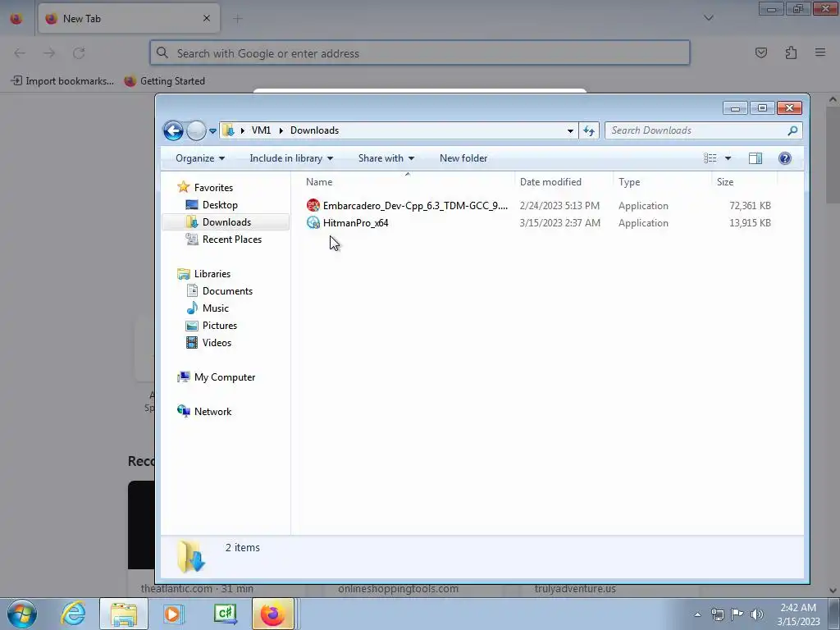The width and height of the screenshot is (840, 630).
Task: Open the view options dropdown arrow
Action: [x=728, y=158]
